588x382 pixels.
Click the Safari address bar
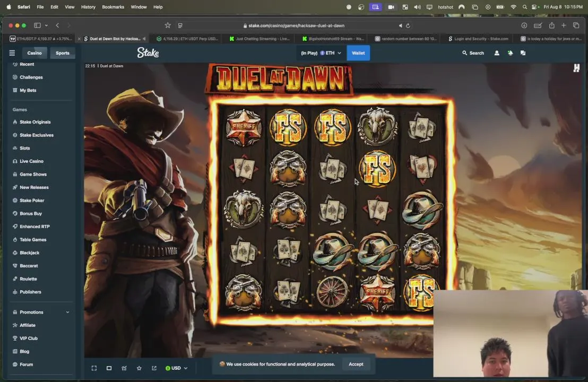tap(294, 25)
